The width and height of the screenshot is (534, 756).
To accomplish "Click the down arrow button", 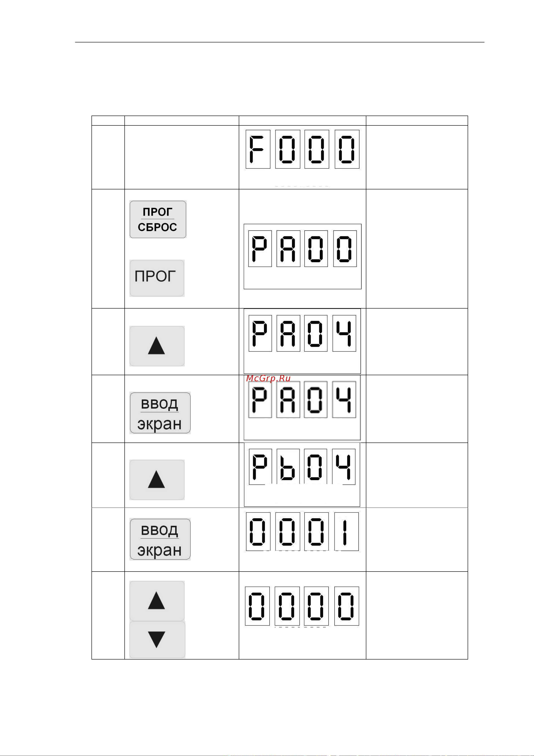I will 157,640.
